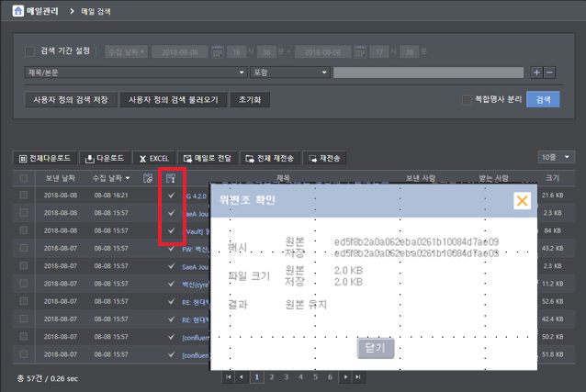
Task: Check the row with size 52.6 KB
Action: 24,301
